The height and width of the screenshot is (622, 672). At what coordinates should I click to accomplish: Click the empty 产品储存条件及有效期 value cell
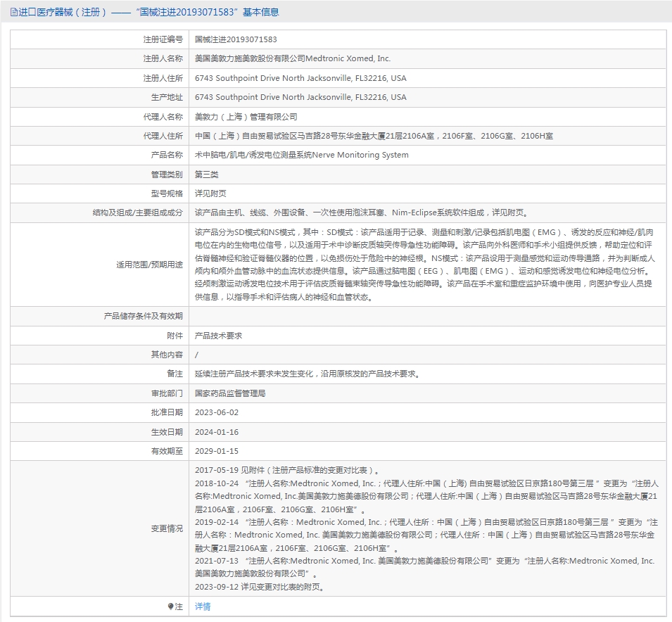coord(427,317)
